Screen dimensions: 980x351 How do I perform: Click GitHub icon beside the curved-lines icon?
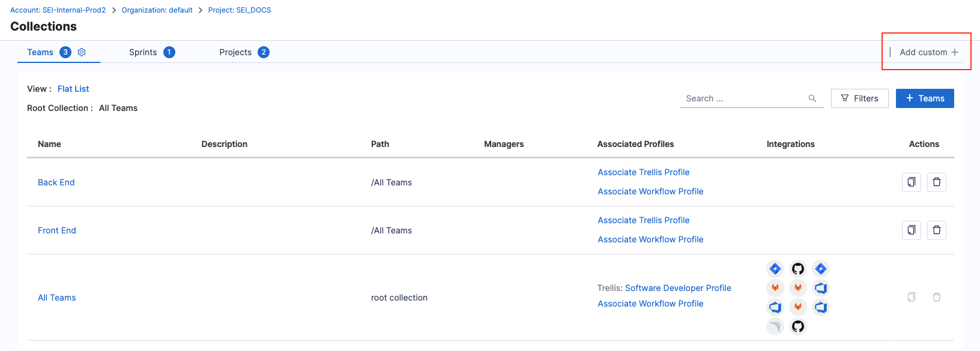point(797,326)
